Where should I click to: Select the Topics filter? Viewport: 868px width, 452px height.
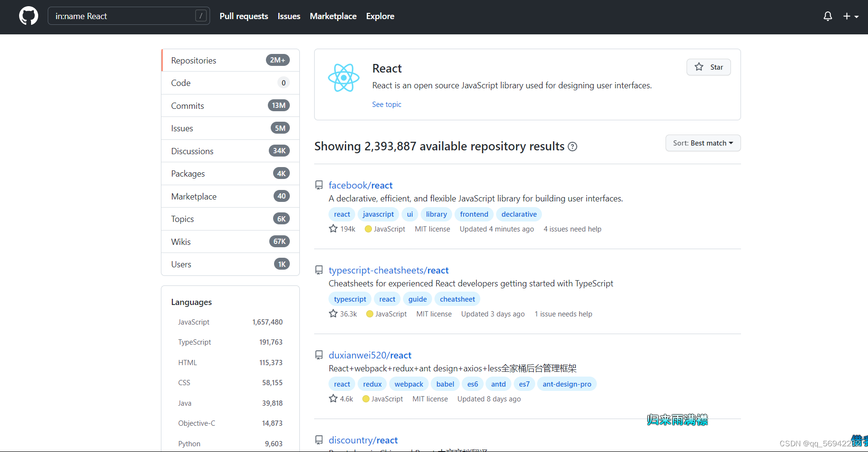pos(231,219)
